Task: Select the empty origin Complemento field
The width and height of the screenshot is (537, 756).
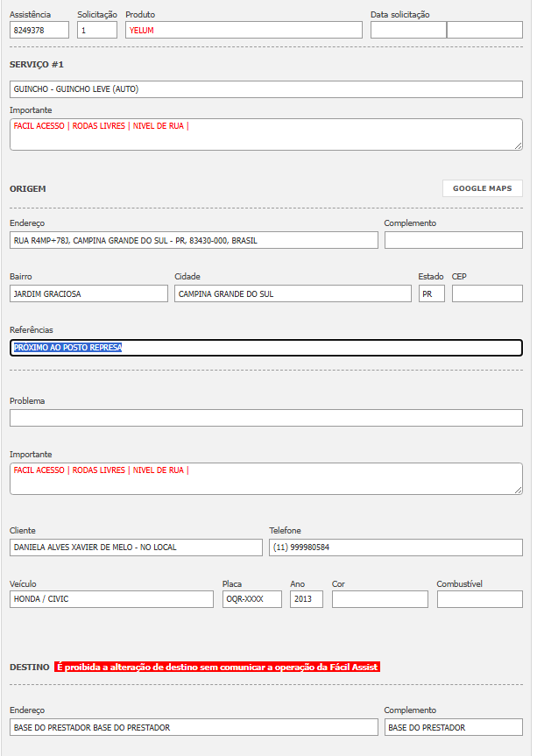Action: click(x=453, y=240)
